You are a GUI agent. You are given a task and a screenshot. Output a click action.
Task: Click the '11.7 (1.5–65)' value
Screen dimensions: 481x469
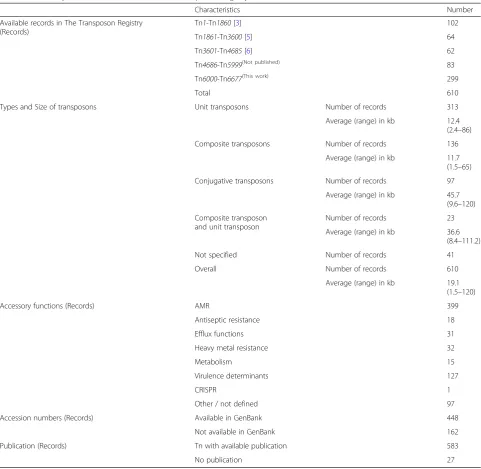(459, 162)
